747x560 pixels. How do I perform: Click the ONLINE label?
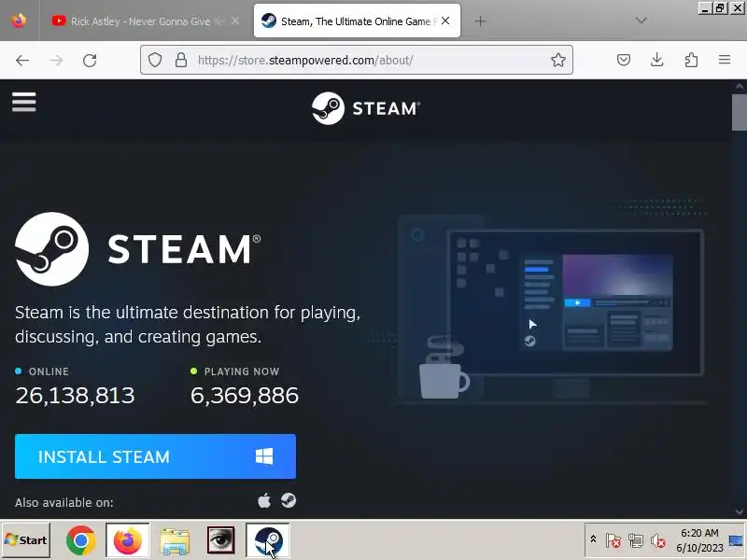[49, 371]
